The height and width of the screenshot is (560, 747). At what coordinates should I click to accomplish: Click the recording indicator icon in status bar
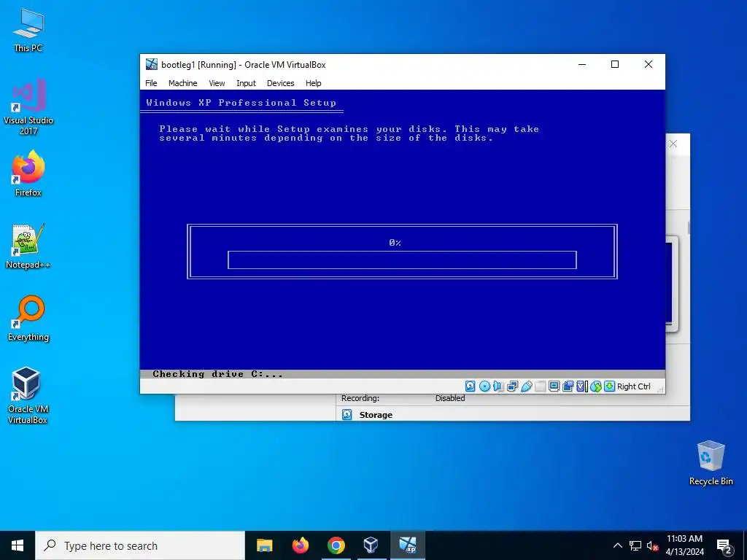(x=568, y=386)
